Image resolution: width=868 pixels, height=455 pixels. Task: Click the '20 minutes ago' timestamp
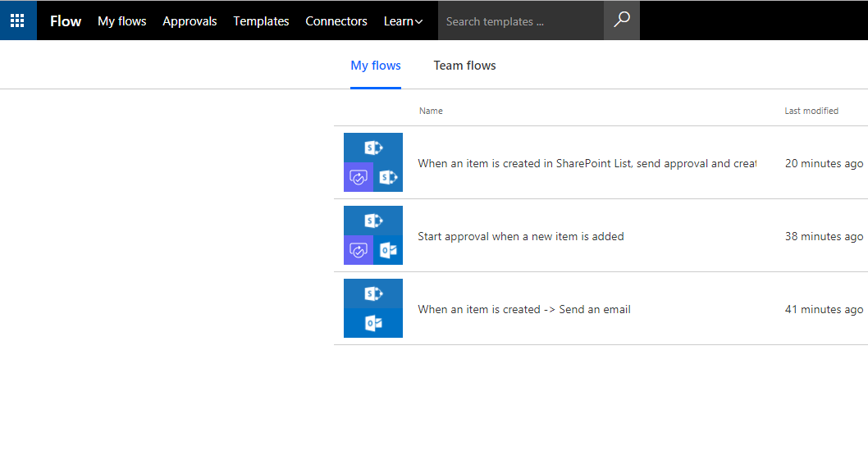[824, 163]
